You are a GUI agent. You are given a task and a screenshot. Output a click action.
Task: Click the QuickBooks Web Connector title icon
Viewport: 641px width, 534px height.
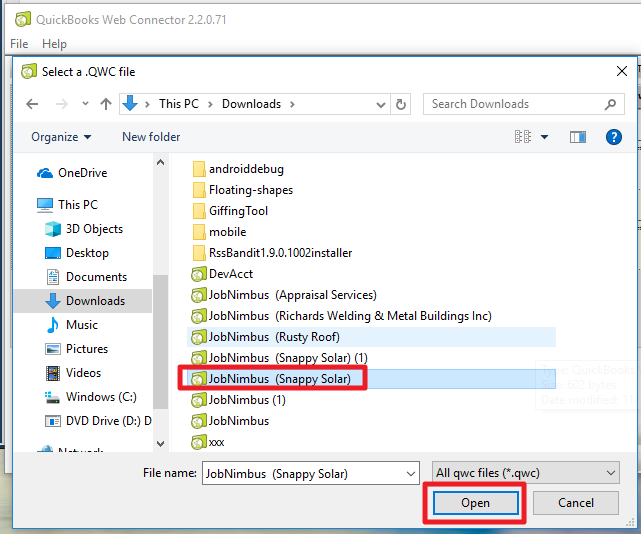(x=22, y=19)
